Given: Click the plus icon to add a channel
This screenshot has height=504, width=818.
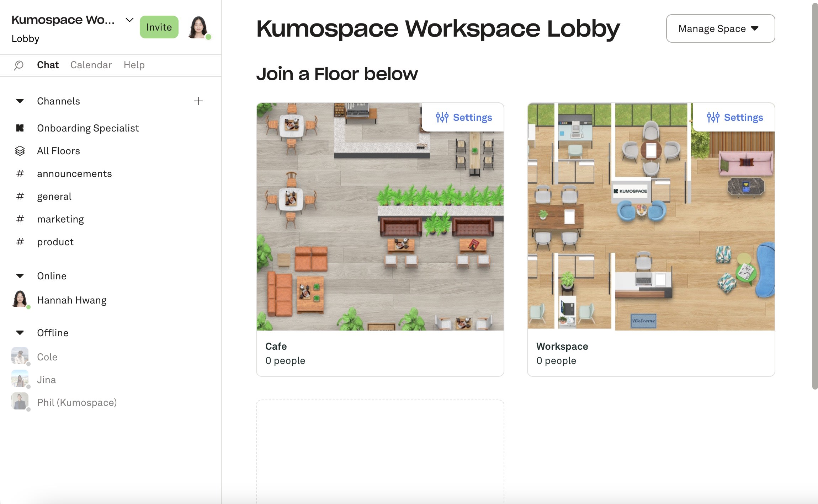Looking at the screenshot, I should tap(198, 101).
